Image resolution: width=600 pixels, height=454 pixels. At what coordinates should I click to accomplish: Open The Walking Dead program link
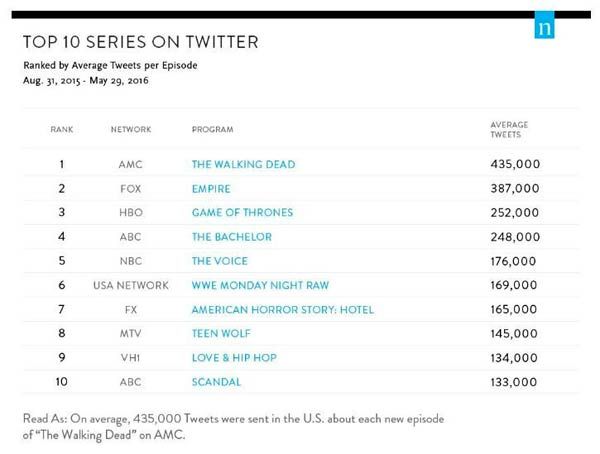(243, 163)
